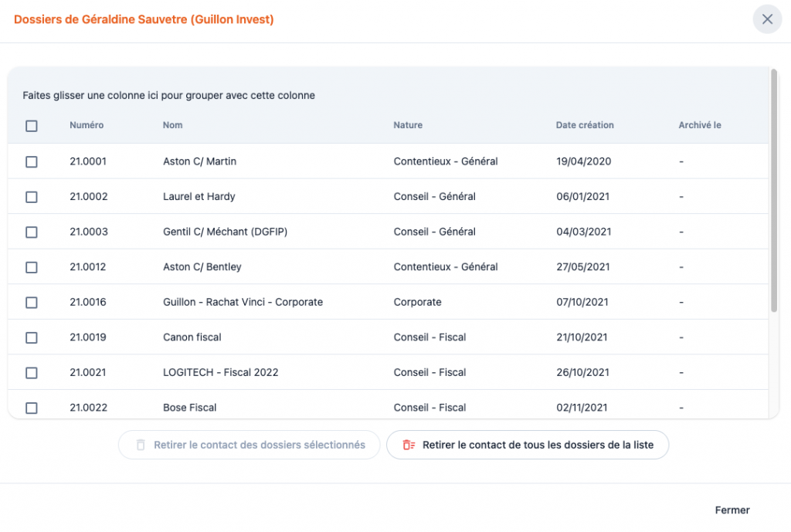Select checkbox for Guillon - Rachat Vinci - Corporate
This screenshot has height=532, width=791.
[x=32, y=303]
